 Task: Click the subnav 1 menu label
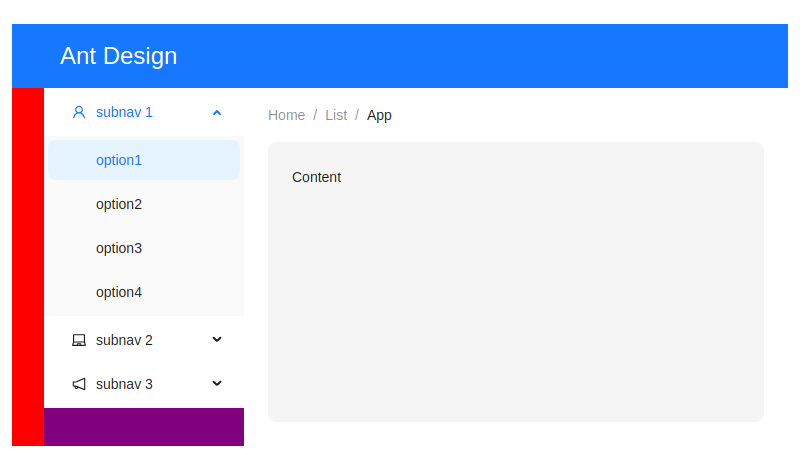[x=124, y=112]
